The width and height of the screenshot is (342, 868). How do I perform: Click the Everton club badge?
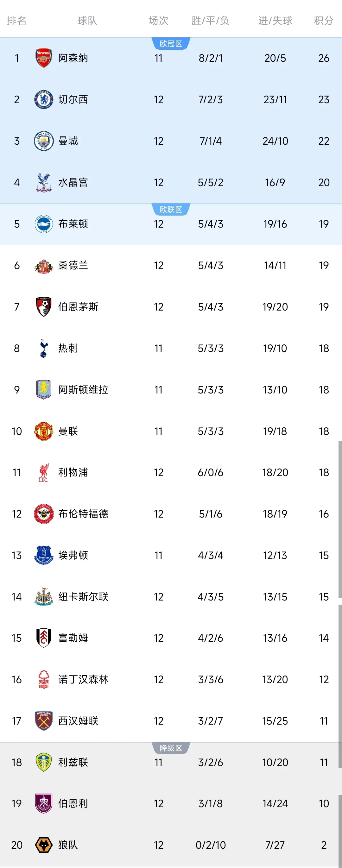pyautogui.click(x=44, y=555)
